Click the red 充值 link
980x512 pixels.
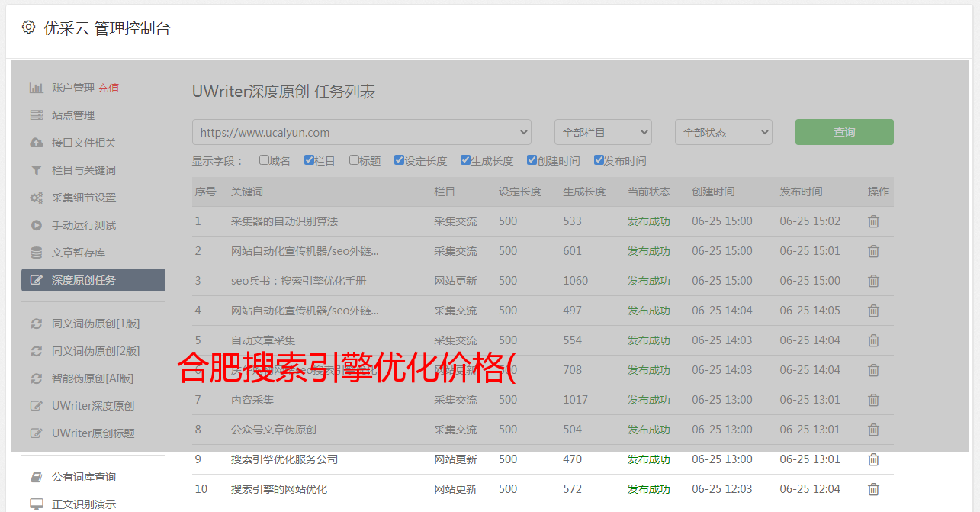coord(108,88)
